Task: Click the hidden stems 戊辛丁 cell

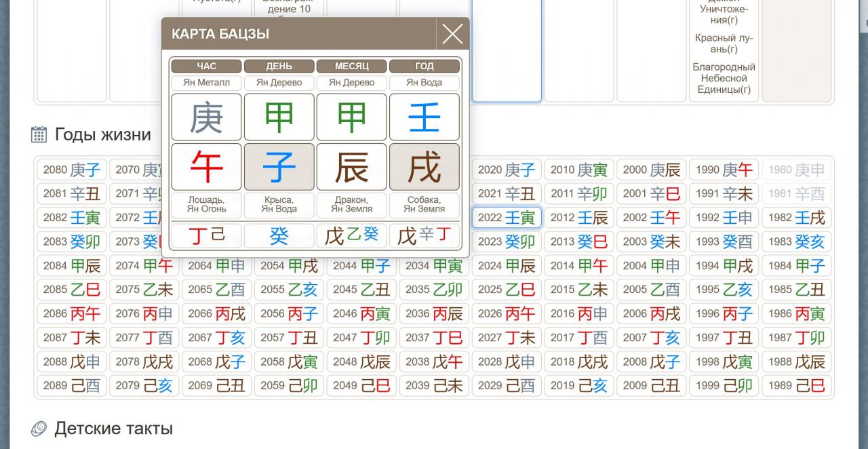Action: (424, 235)
